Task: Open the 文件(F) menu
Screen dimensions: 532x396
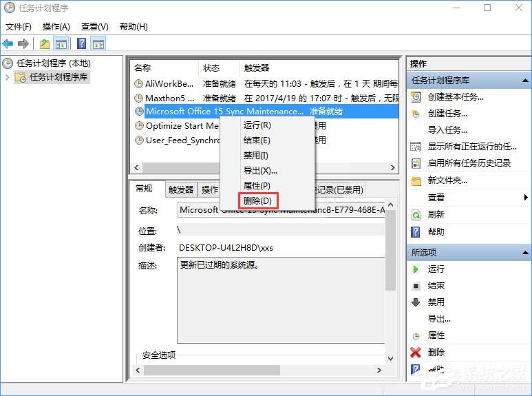Action: click(x=19, y=26)
